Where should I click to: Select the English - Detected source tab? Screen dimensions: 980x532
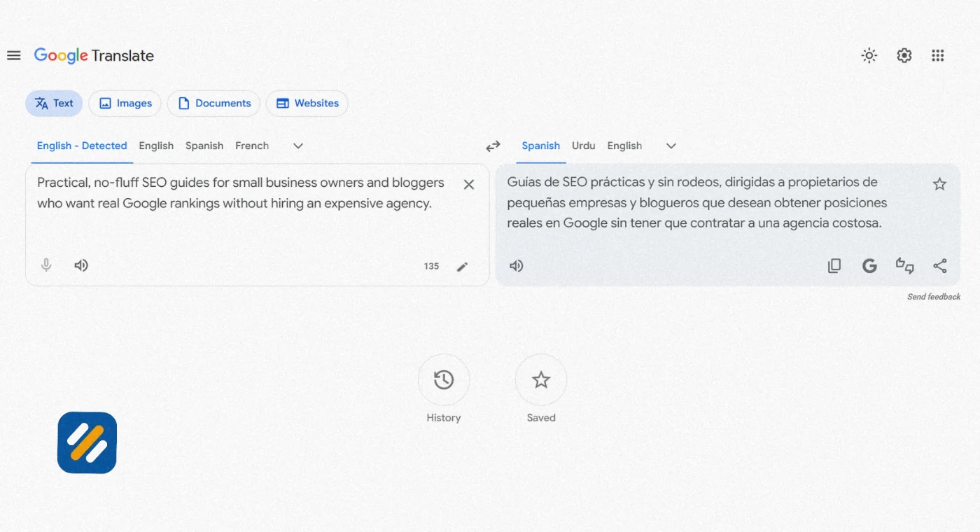click(82, 146)
